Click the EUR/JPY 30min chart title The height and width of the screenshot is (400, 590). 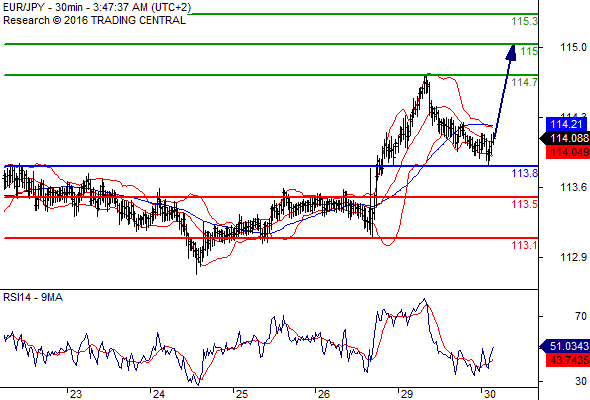(x=97, y=8)
